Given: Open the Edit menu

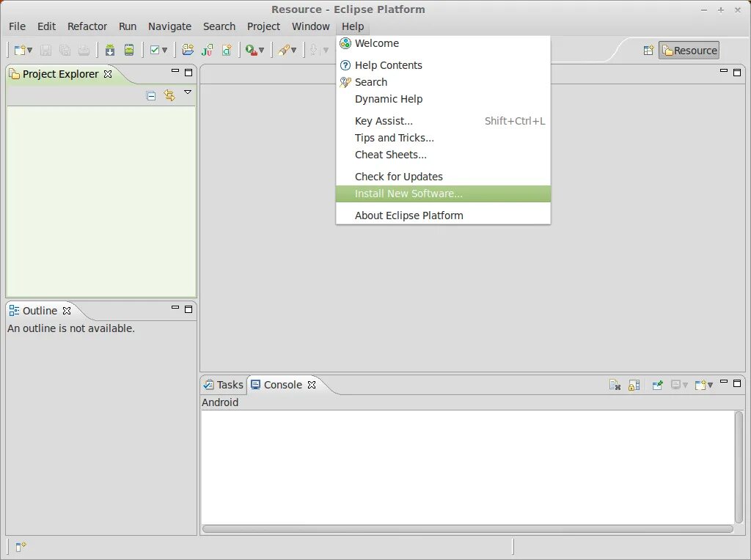Looking at the screenshot, I should point(46,26).
